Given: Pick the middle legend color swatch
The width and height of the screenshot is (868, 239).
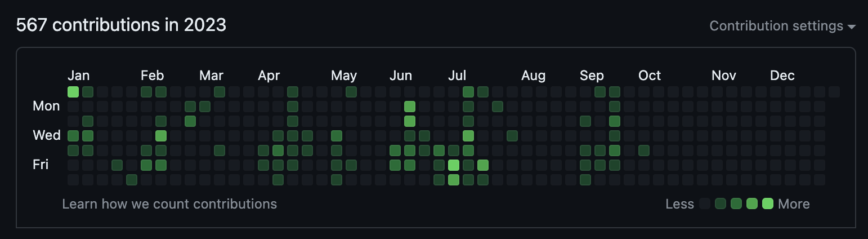Looking at the screenshot, I should tap(736, 204).
